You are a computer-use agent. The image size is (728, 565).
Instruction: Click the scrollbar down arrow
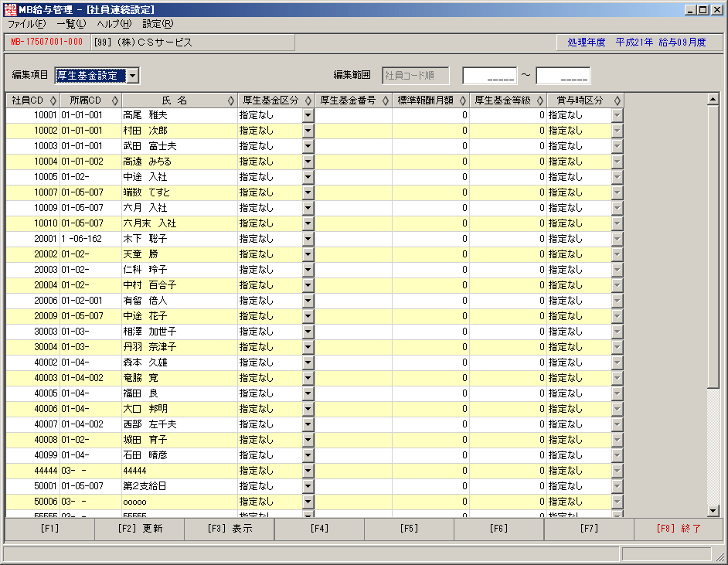pos(713,511)
